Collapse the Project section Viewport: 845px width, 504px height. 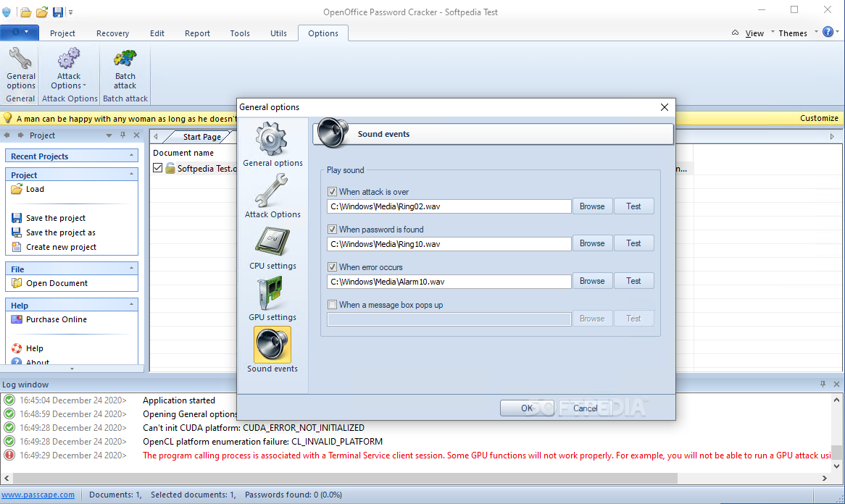(x=131, y=175)
